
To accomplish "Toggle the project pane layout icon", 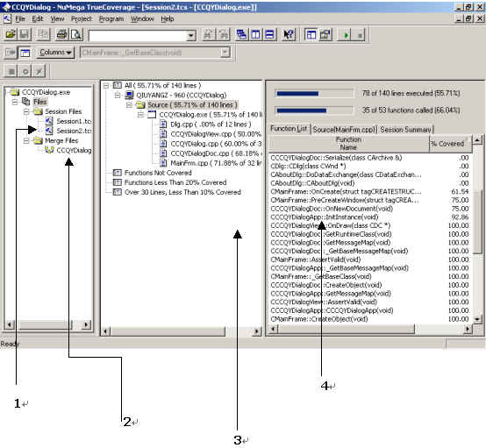I will point(311,35).
